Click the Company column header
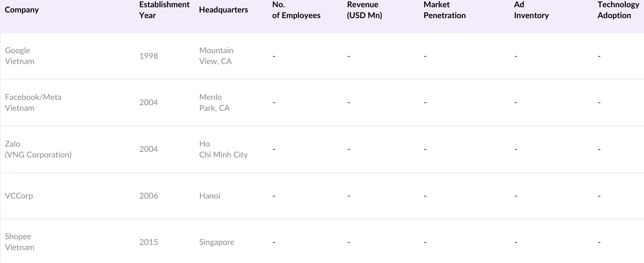This screenshot has height=263, width=644. [22, 10]
